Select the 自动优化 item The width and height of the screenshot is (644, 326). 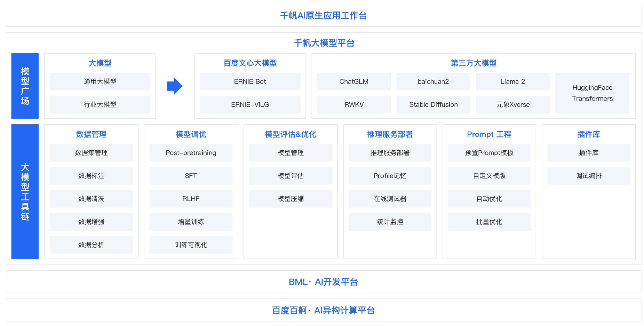pyautogui.click(x=489, y=199)
